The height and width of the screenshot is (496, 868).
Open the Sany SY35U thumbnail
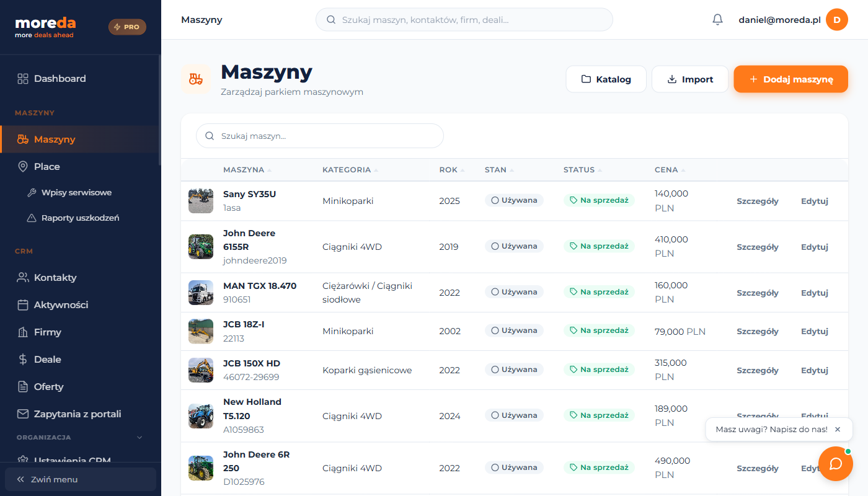(201, 201)
